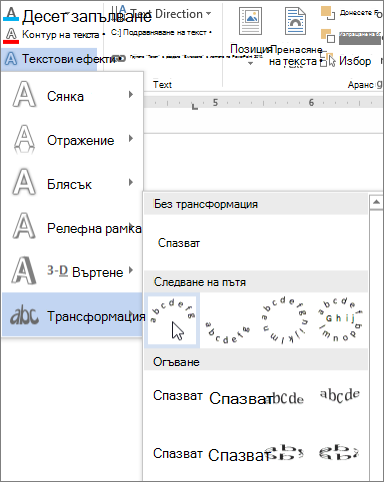The height and width of the screenshot is (482, 384).
Task: Open the Позиция dropdown label
Action: [x=251, y=49]
